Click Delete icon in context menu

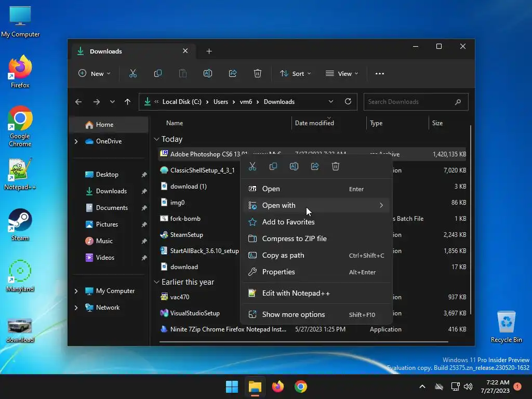tap(336, 166)
